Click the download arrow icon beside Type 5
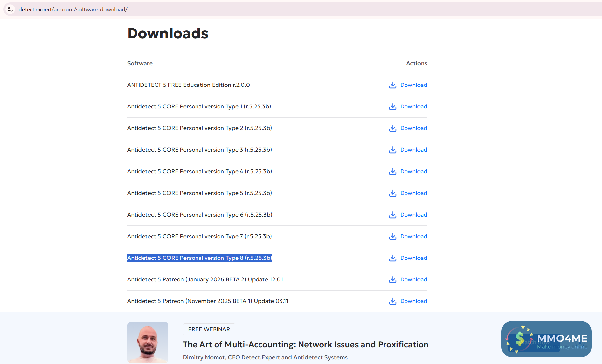This screenshot has width=602, height=364. tap(393, 193)
